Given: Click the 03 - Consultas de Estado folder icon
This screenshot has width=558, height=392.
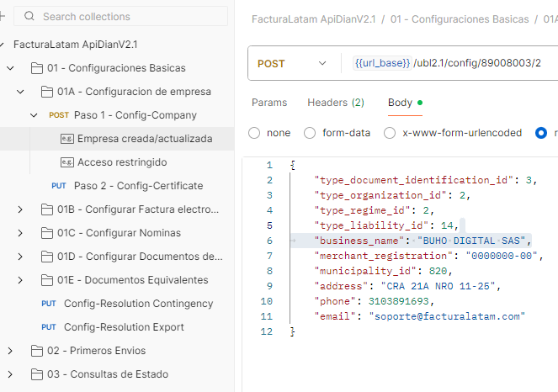Looking at the screenshot, I should point(36,374).
